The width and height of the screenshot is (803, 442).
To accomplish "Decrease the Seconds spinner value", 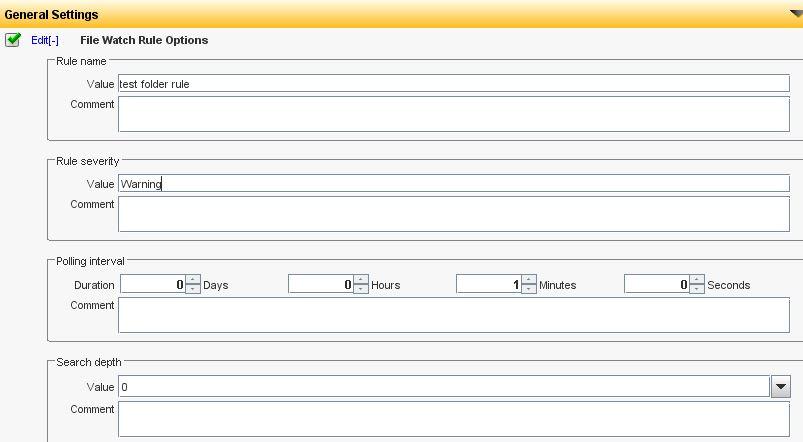I will (697, 289).
